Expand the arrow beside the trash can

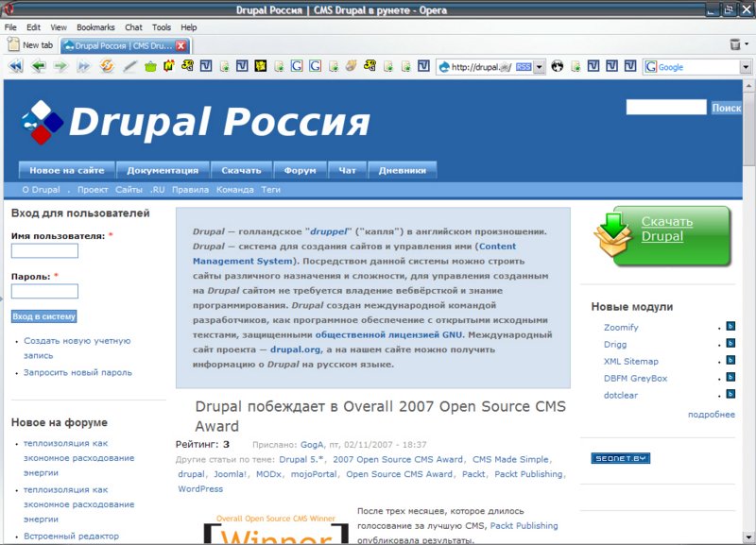pyautogui.click(x=747, y=44)
